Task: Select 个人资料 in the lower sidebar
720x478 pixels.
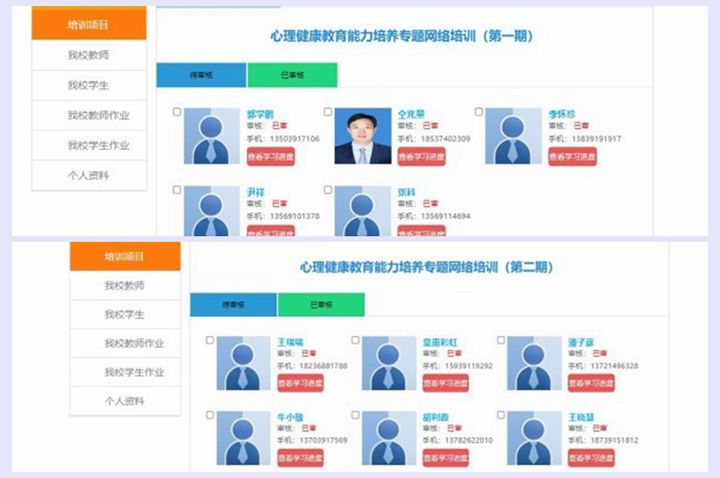Action: (x=125, y=401)
